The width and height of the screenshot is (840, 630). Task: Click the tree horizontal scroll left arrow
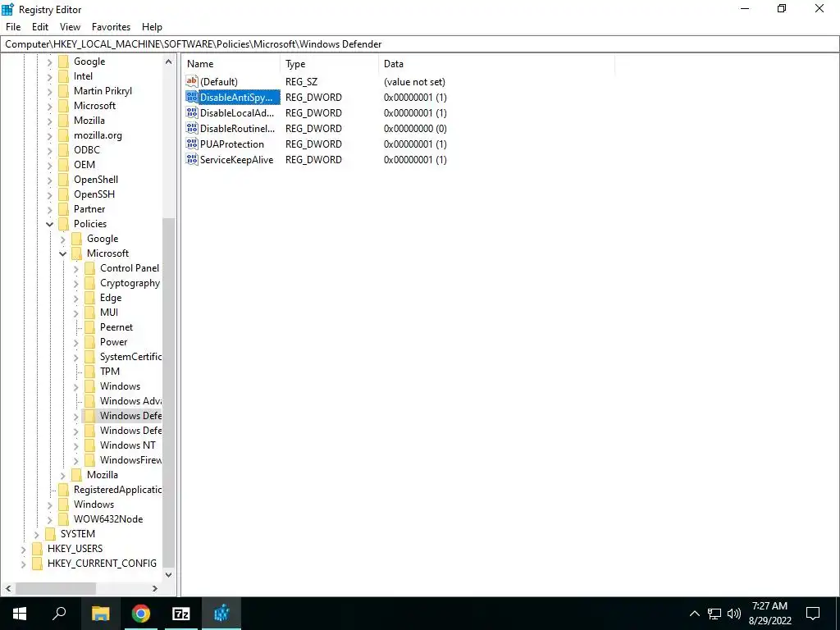(8, 588)
